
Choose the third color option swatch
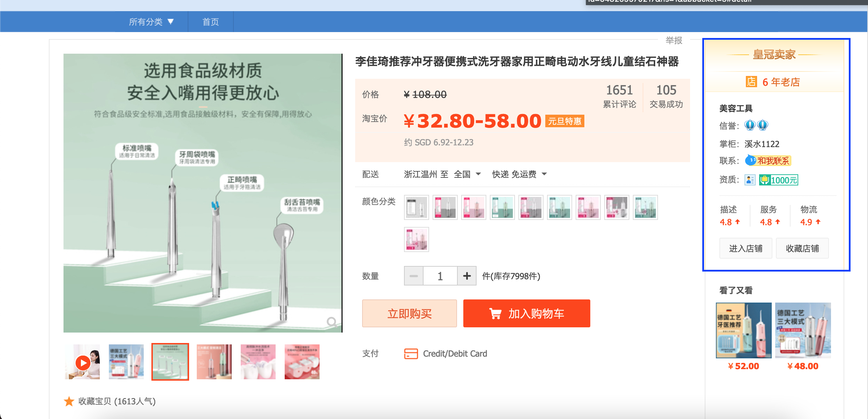pyautogui.click(x=474, y=207)
